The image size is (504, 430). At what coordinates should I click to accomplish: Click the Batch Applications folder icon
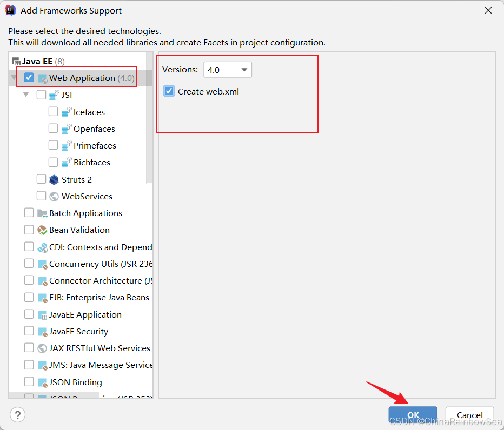point(42,213)
